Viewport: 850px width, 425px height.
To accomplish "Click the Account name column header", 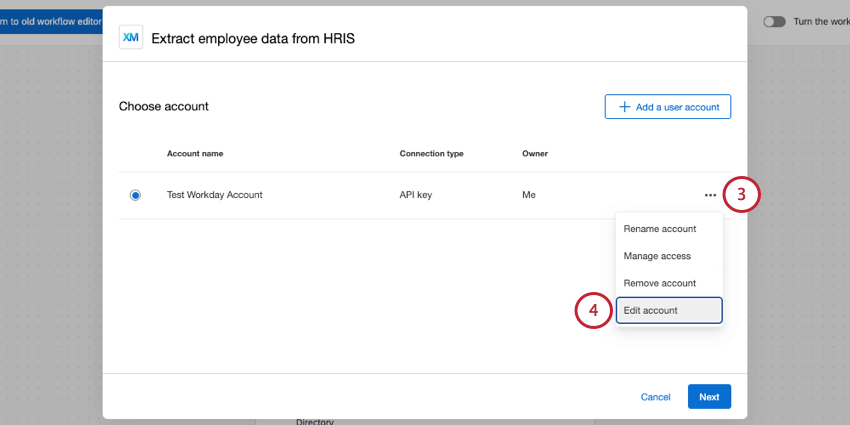I will pyautogui.click(x=195, y=154).
